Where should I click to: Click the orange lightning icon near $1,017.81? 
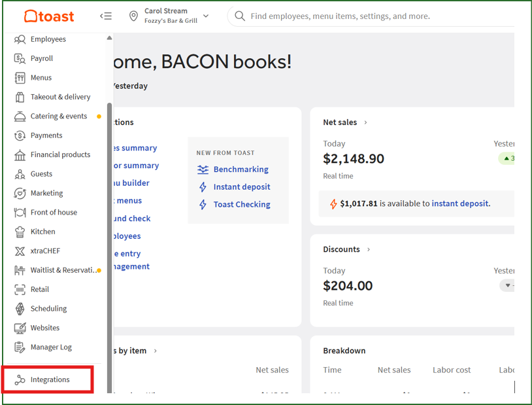(333, 204)
